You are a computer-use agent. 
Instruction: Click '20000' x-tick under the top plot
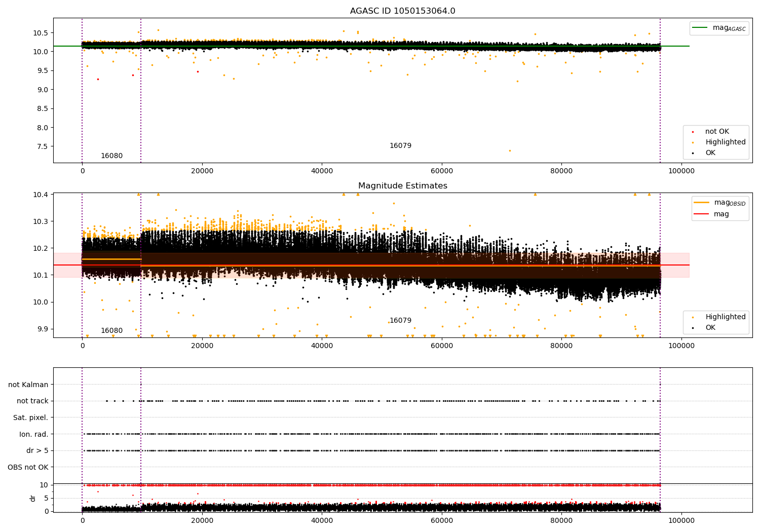202,171
